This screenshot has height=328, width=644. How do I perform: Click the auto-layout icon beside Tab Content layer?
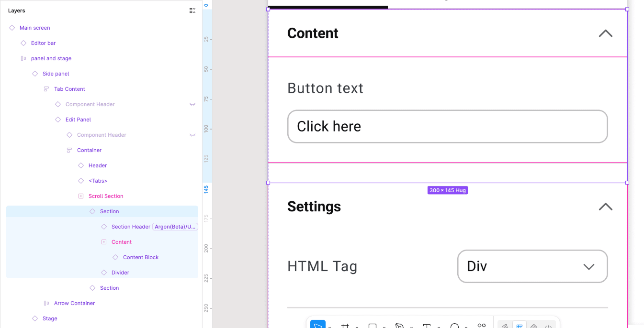[46, 89]
